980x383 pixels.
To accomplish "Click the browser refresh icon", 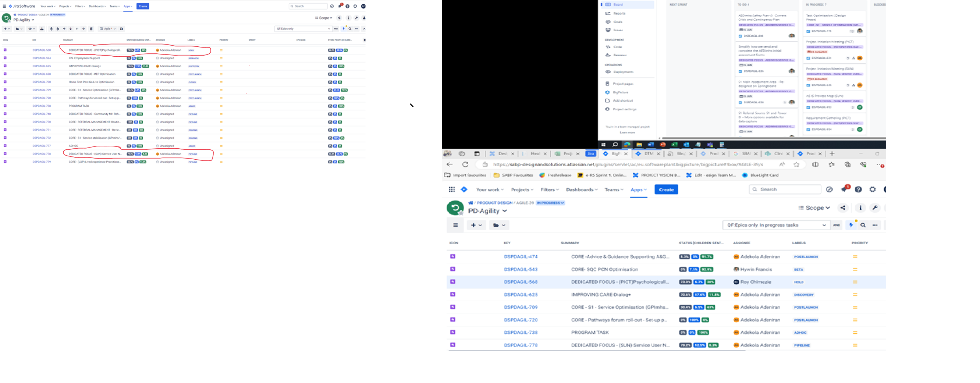I will click(465, 165).
